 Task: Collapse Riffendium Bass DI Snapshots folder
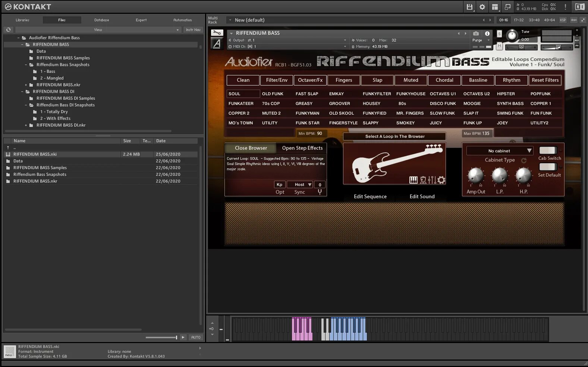(x=26, y=105)
